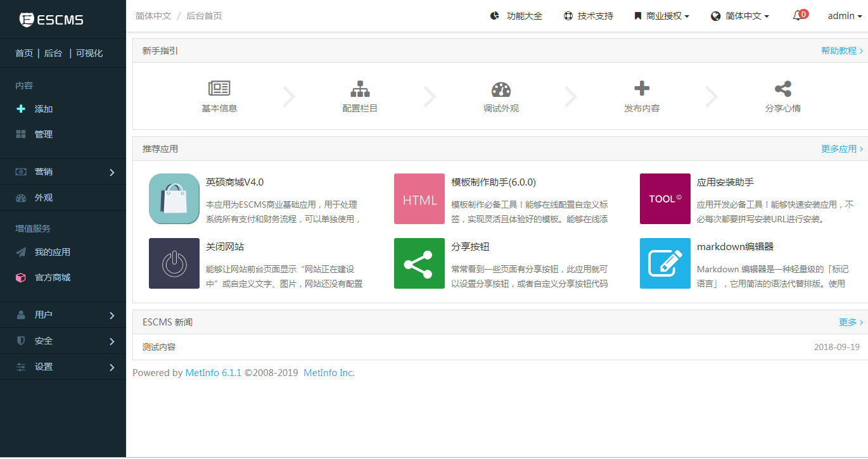Open the 英硕商城V4.0 title
The width and height of the screenshot is (868, 459).
234,182
